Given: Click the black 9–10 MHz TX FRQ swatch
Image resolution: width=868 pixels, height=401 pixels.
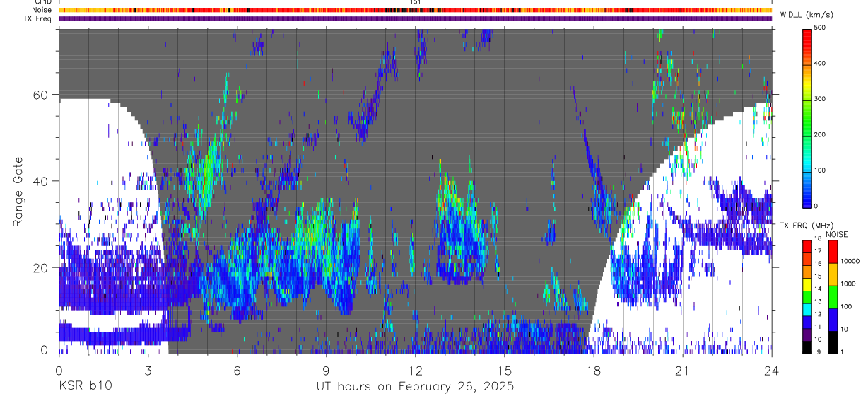Looking at the screenshot, I should [x=807, y=347].
